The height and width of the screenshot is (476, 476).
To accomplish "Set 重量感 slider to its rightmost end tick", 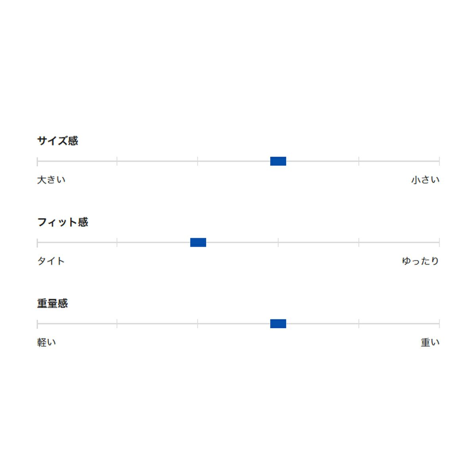I will tap(439, 324).
